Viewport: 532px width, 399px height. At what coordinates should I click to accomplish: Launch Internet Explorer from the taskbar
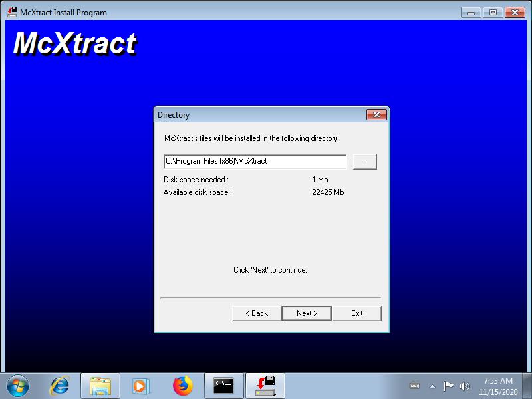pos(59,386)
